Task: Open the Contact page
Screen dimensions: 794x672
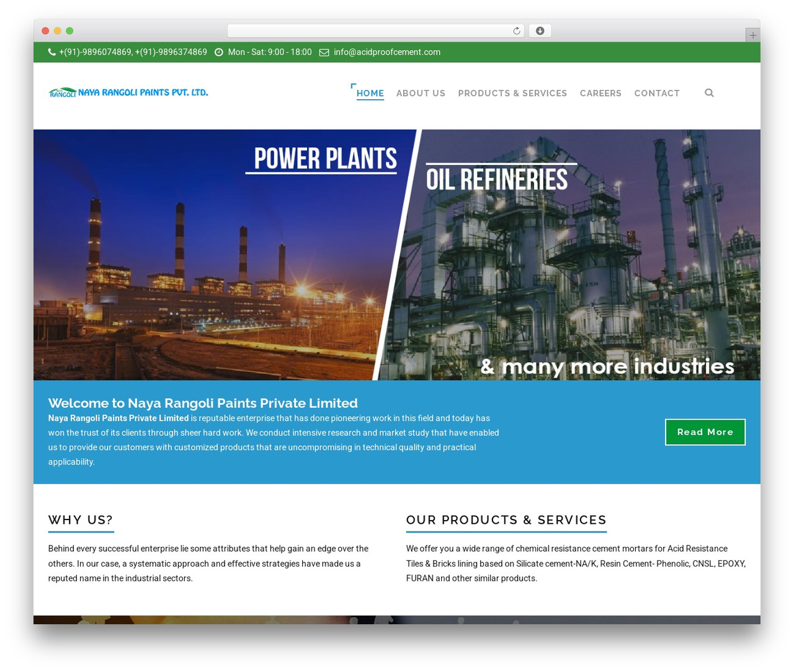Action: click(657, 93)
